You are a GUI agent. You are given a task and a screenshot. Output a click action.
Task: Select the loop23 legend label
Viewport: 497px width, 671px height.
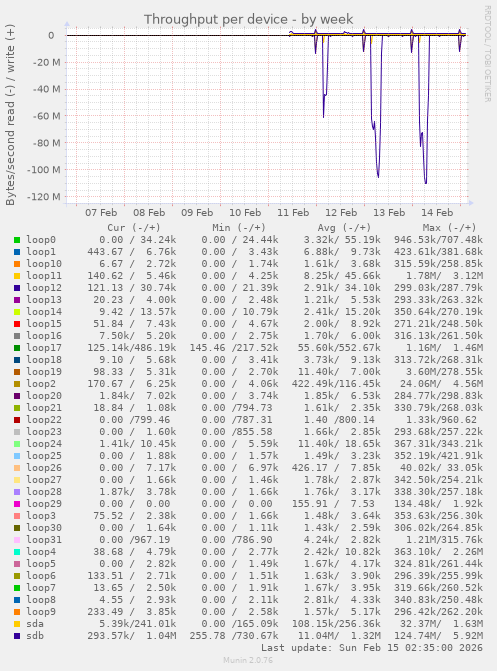pos(44,432)
